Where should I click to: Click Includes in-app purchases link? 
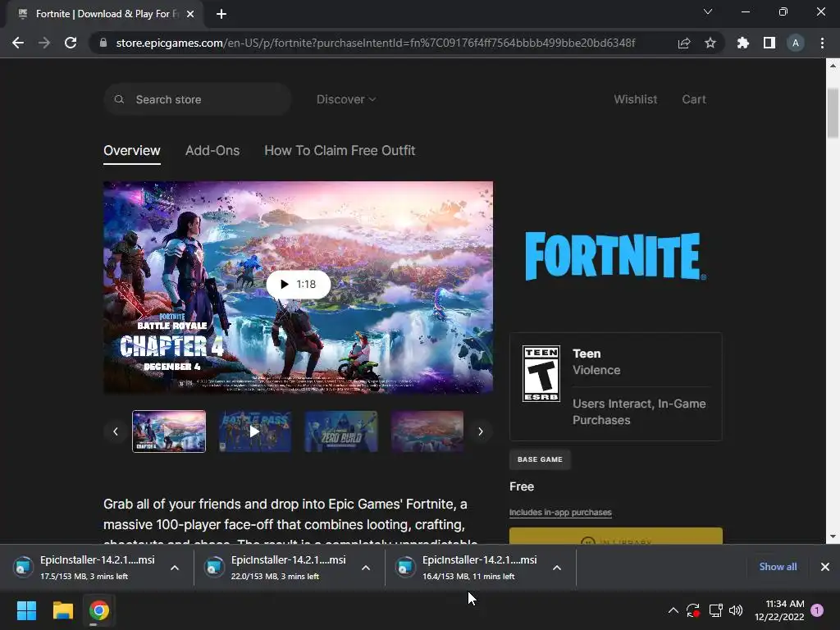click(560, 512)
